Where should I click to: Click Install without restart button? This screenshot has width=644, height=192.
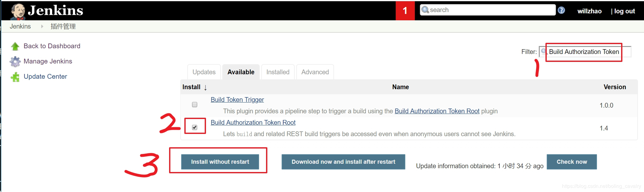click(x=220, y=162)
